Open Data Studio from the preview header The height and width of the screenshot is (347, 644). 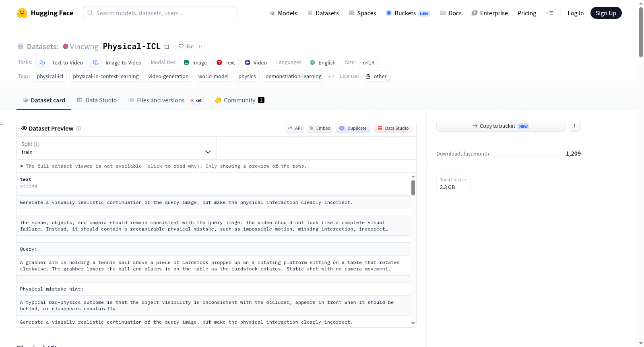click(x=393, y=128)
